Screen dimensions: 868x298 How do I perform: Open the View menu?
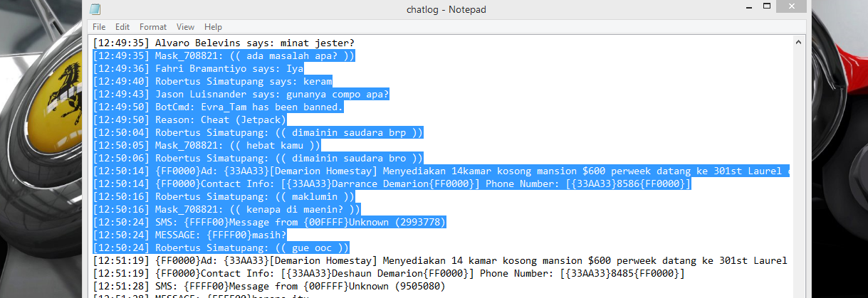coord(185,27)
